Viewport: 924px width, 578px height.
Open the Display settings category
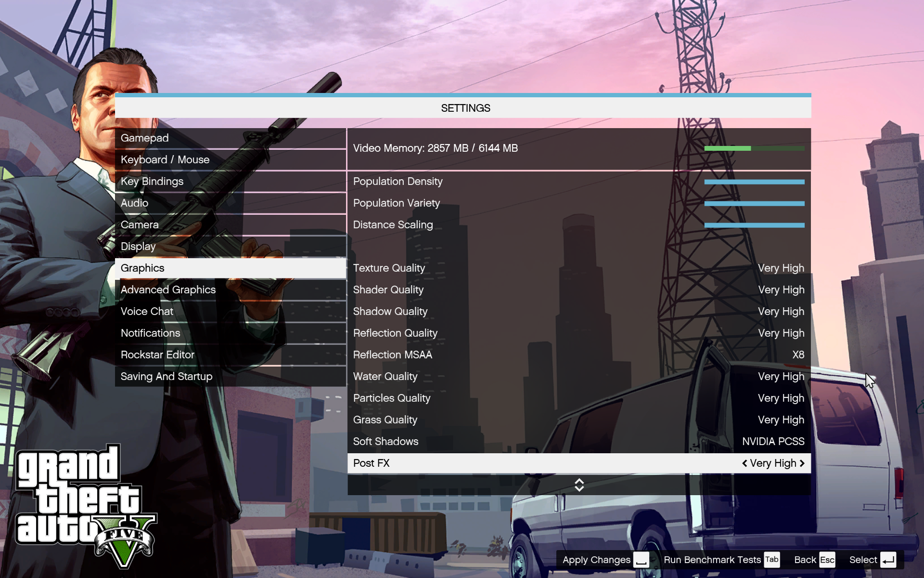pos(138,247)
